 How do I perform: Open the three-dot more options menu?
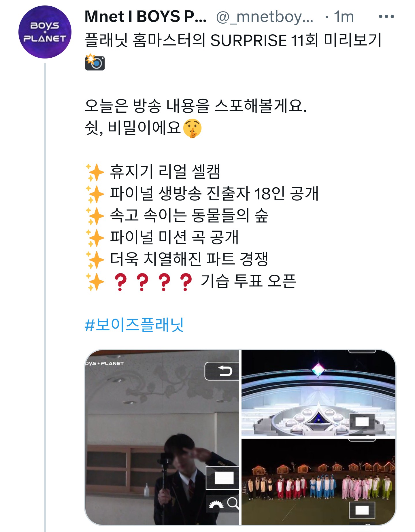(386, 17)
